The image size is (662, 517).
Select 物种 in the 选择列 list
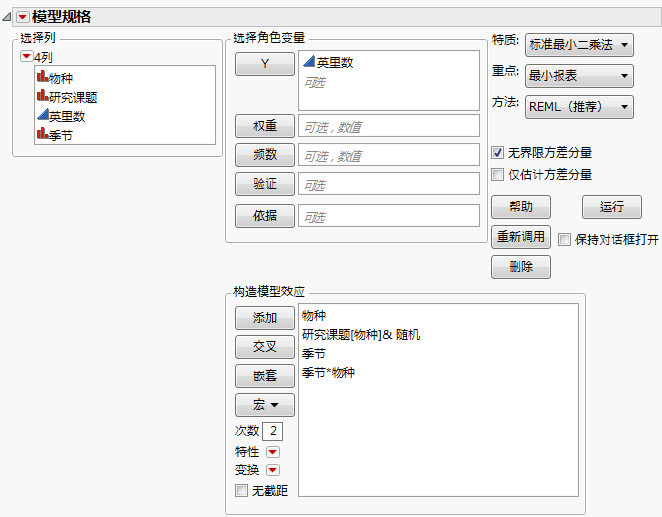[61, 78]
